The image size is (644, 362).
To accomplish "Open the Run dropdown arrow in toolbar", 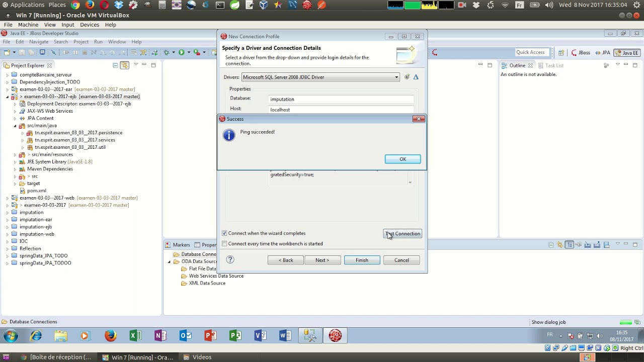I will point(188,52).
